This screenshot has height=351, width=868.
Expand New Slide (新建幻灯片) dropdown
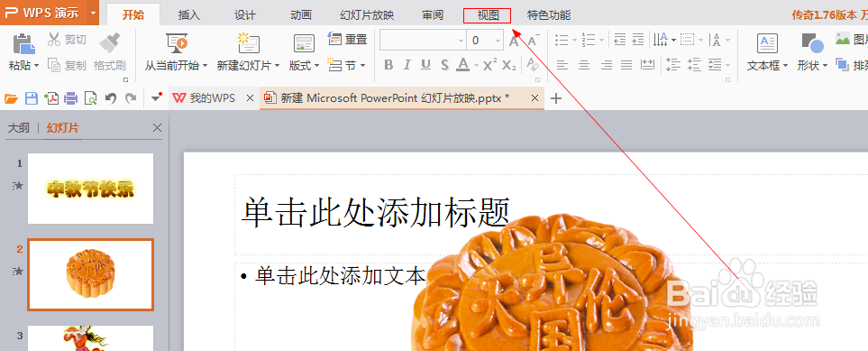277,66
